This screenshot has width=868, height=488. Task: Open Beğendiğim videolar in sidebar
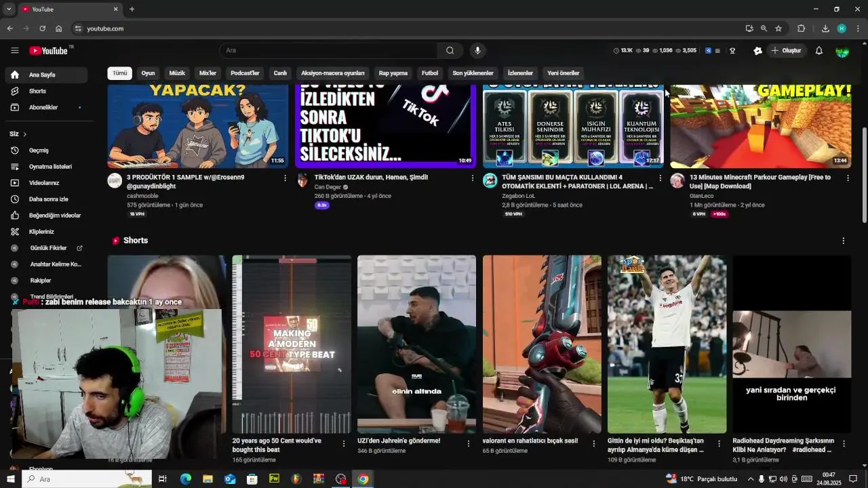pyautogui.click(x=46, y=216)
